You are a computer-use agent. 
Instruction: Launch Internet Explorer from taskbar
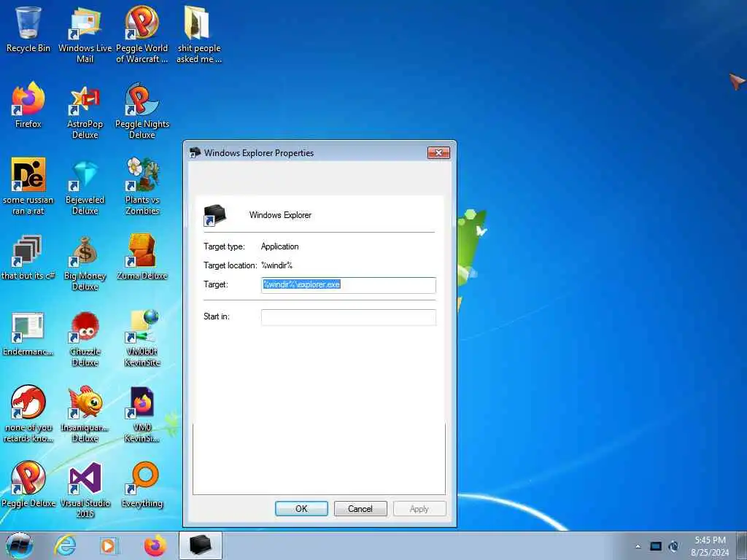[65, 545]
